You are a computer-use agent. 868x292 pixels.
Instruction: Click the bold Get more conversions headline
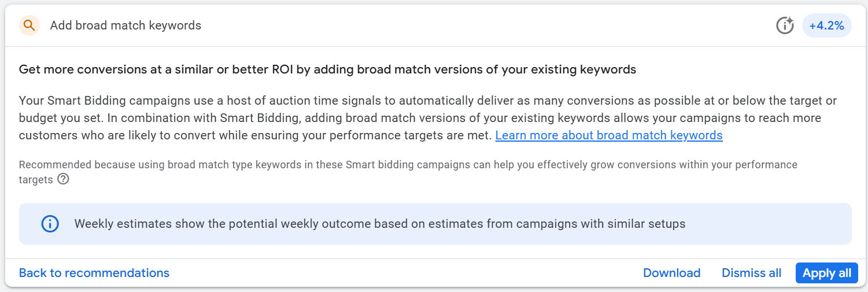pyautogui.click(x=327, y=70)
